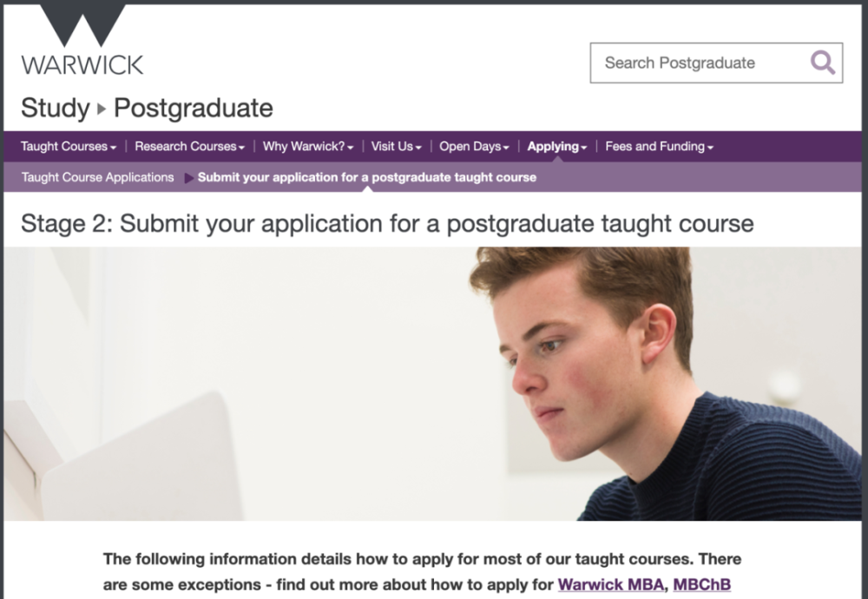
Task: Click the Warwick logo
Action: [x=82, y=40]
